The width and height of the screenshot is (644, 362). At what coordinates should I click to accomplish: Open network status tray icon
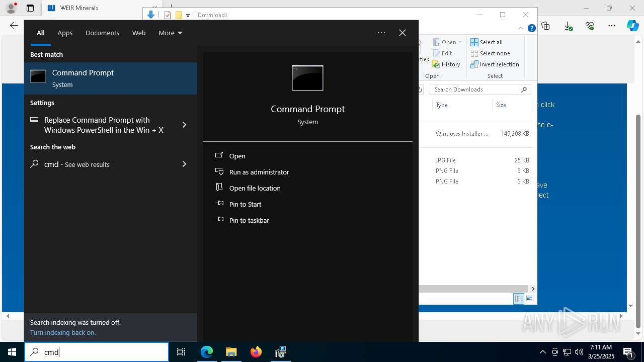[567, 352]
